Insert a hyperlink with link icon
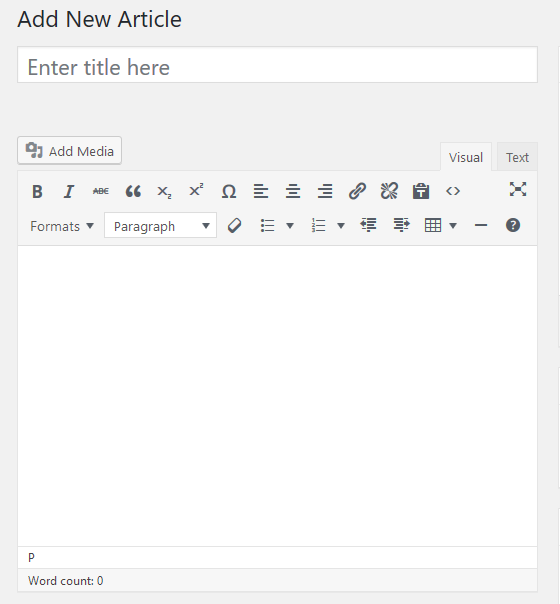The height and width of the screenshot is (604, 560). click(x=357, y=191)
